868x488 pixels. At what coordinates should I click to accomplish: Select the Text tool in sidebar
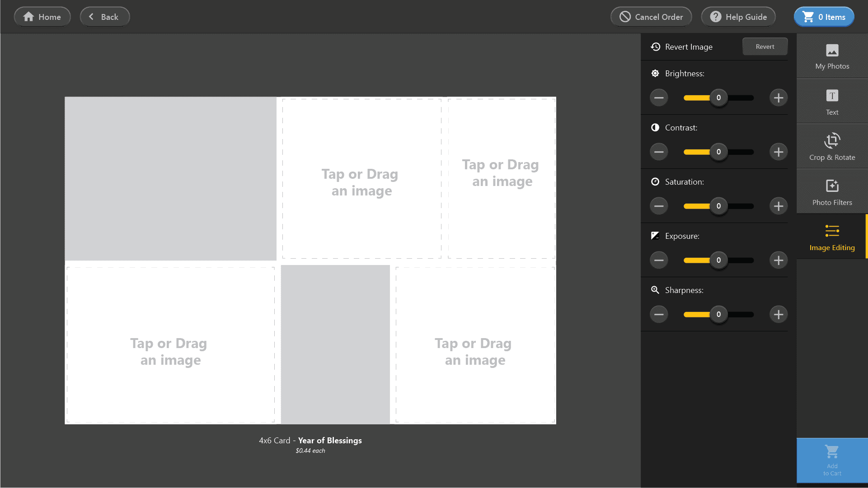click(x=832, y=102)
